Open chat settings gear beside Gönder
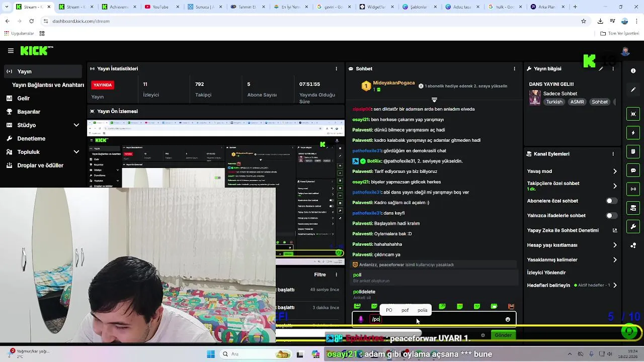 click(x=483, y=335)
